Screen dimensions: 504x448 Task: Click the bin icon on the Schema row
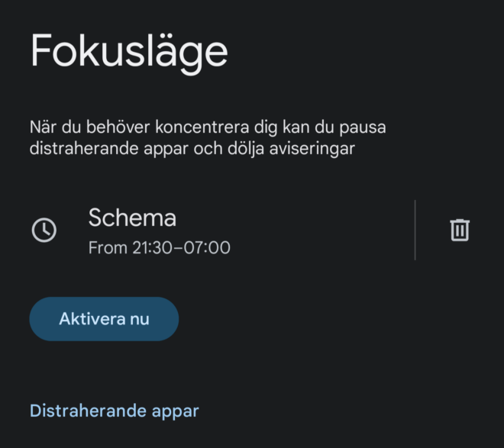click(460, 230)
